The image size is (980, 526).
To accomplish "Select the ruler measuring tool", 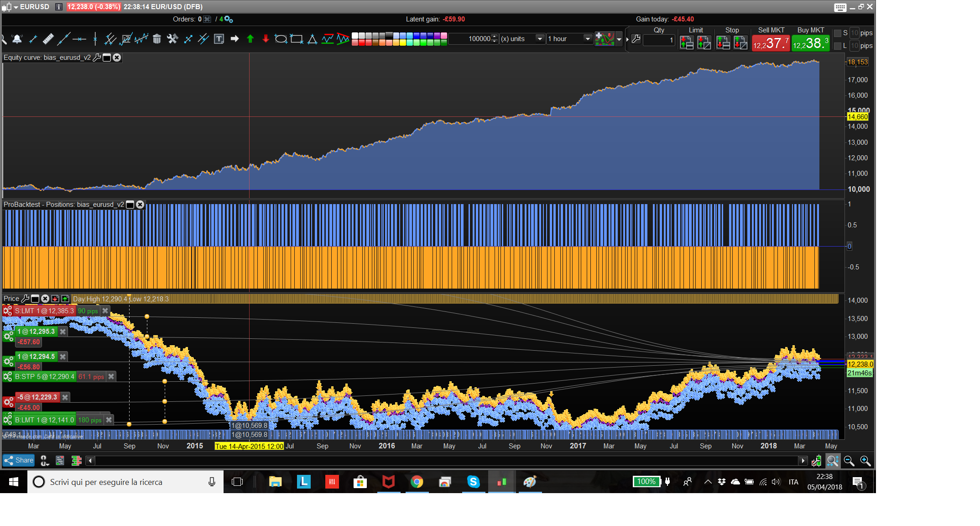I will coord(48,39).
